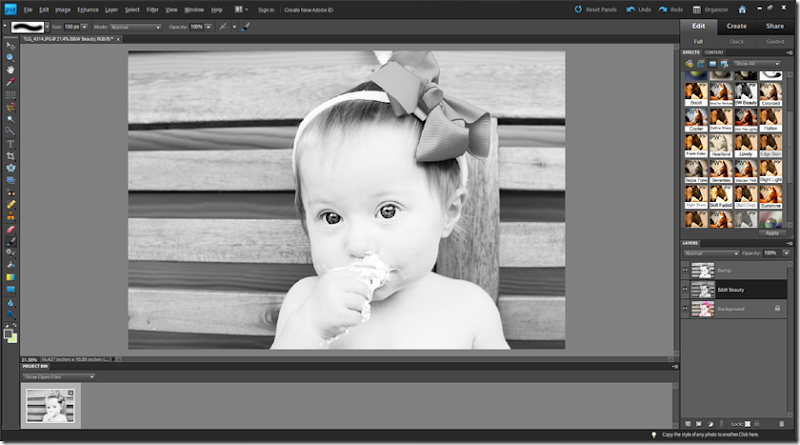Toggle visibility of B&W Beauty layer
Screen dimensions: 800x445
click(x=685, y=289)
